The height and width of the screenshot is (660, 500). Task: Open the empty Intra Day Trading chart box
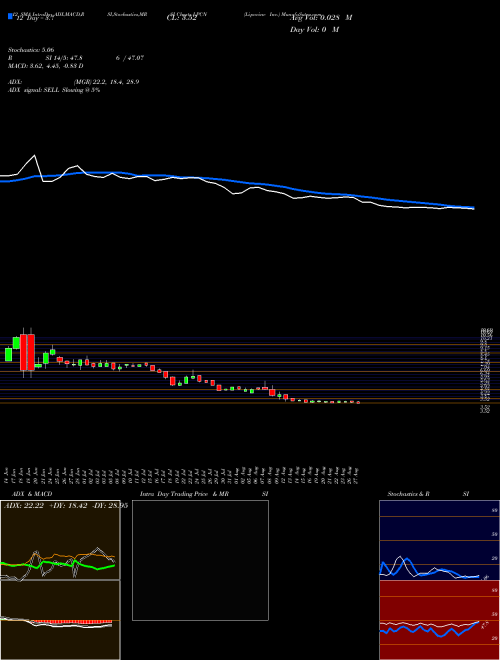[200, 560]
